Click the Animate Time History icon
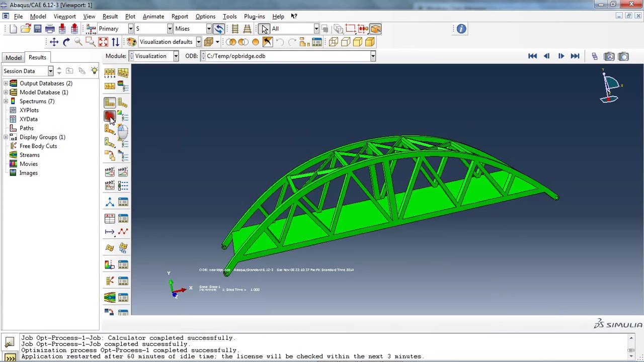 123,172
